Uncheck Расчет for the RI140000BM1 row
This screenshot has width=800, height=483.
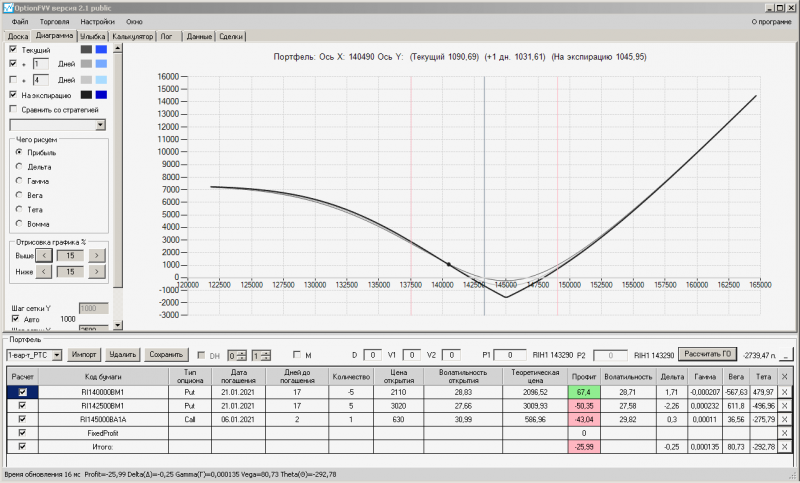22,392
